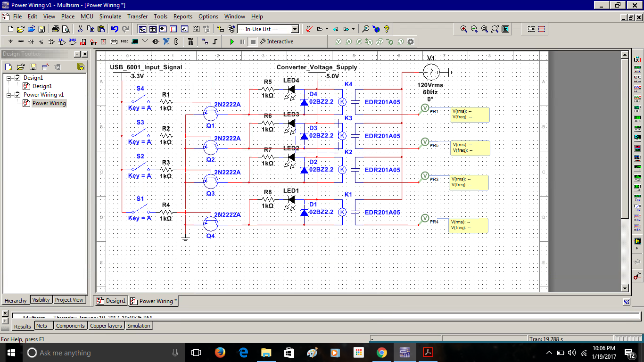This screenshot has height=362, width=644.
Task: Open the MISC components icon
Action: pos(124,41)
